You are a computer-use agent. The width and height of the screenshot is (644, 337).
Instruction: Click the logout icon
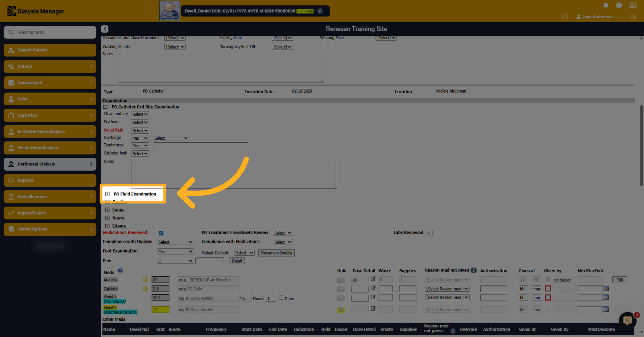coord(633,17)
